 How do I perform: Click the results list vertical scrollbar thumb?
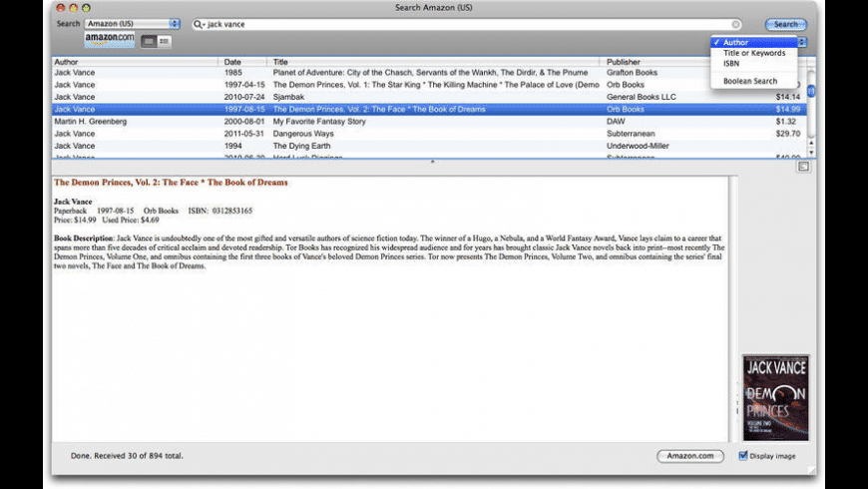(811, 91)
